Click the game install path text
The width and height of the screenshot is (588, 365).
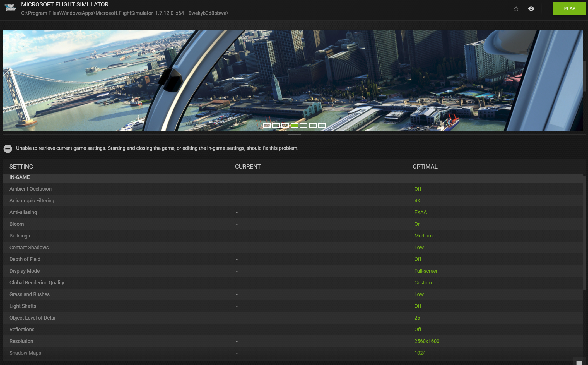[125, 13]
